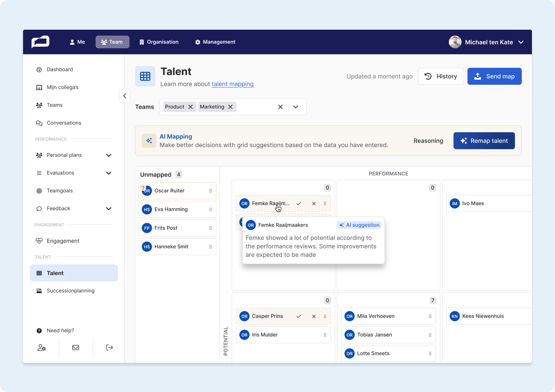The image size is (555, 392).
Task: Click the AI Mapping sparkle icon
Action: click(x=149, y=141)
